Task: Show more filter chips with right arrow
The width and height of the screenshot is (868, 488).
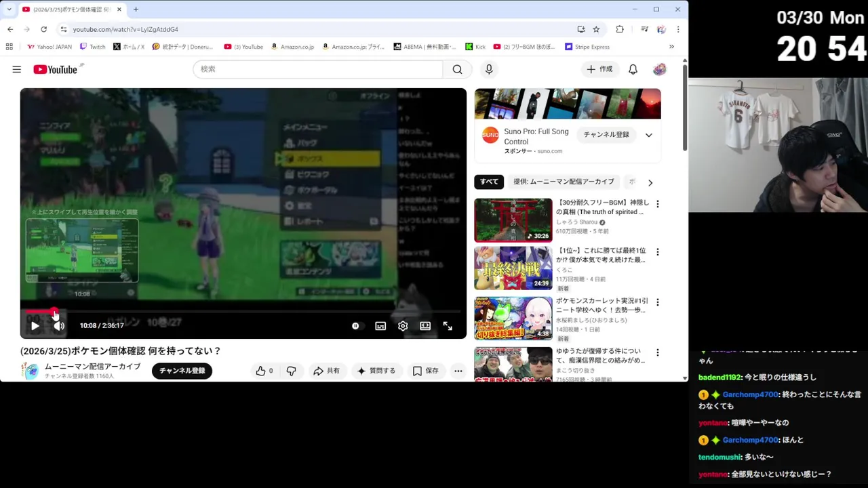Action: click(650, 182)
